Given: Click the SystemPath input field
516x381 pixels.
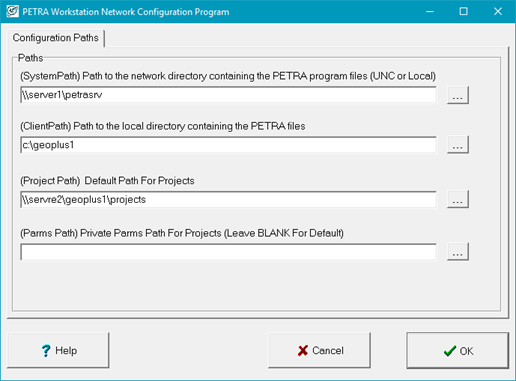Looking at the screenshot, I should (x=228, y=95).
